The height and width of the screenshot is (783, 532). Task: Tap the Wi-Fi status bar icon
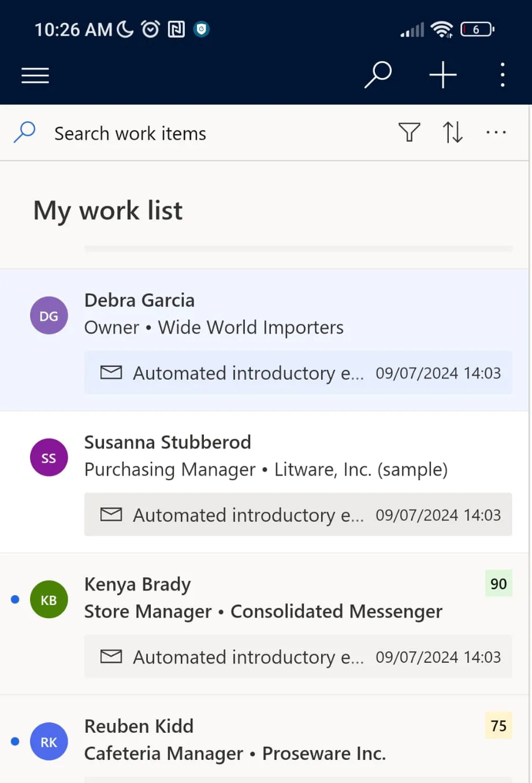[442, 29]
